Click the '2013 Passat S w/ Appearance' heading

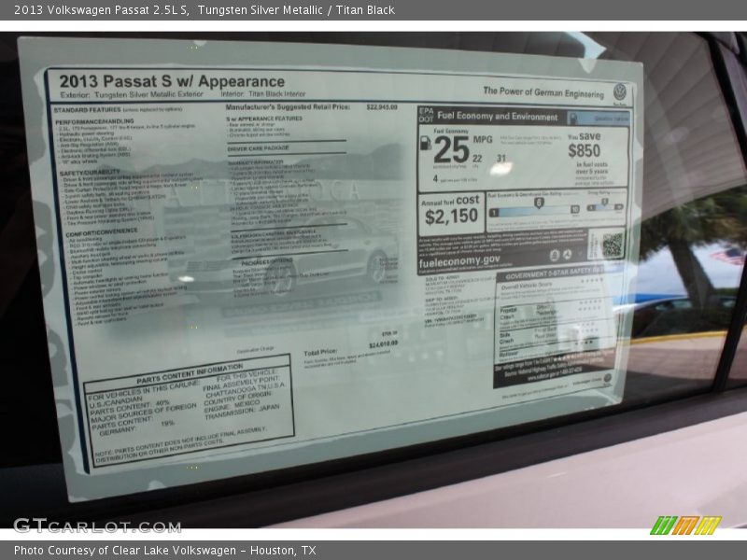[x=172, y=81]
